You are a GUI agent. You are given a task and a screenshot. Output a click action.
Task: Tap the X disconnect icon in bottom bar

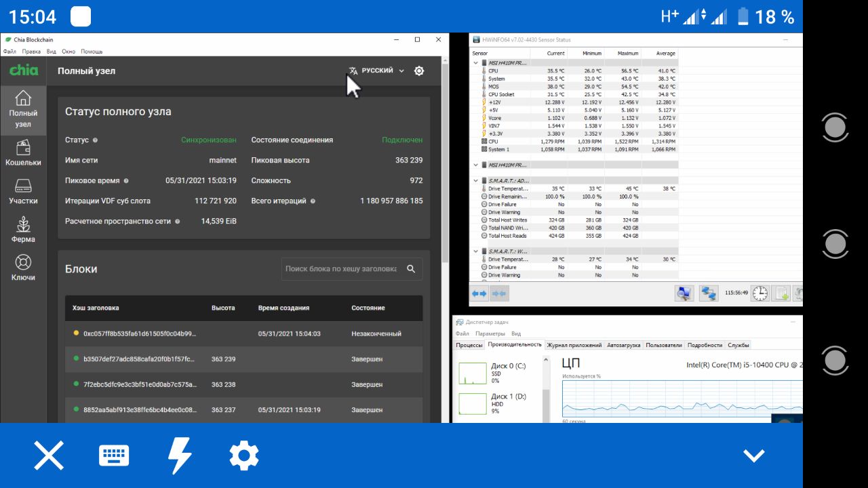[49, 455]
